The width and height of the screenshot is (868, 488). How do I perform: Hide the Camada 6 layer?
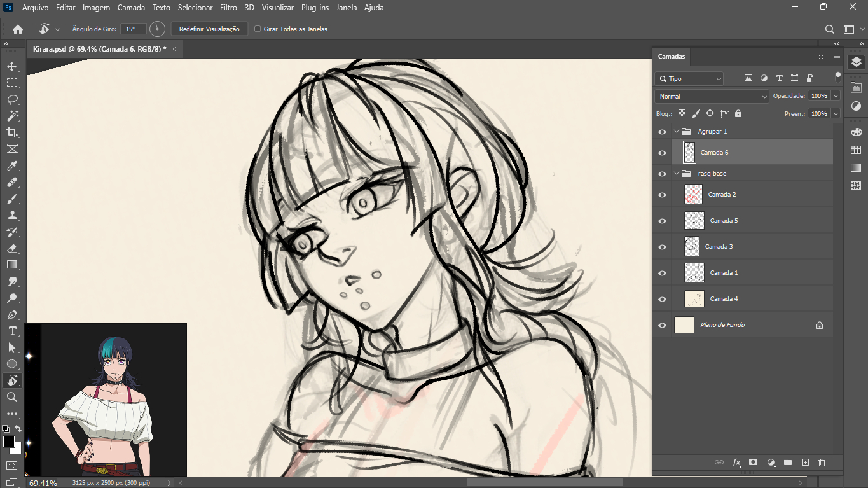662,153
